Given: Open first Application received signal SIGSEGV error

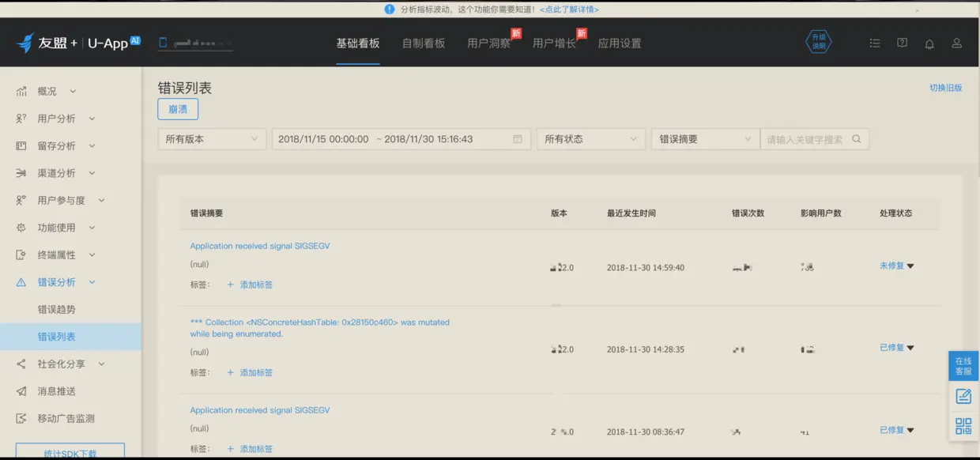Looking at the screenshot, I should click(260, 246).
